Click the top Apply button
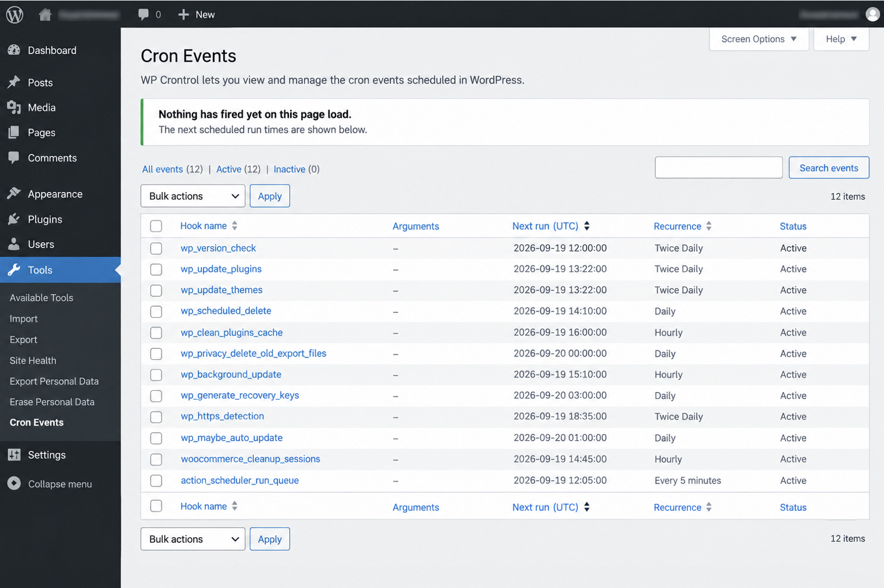 point(270,196)
